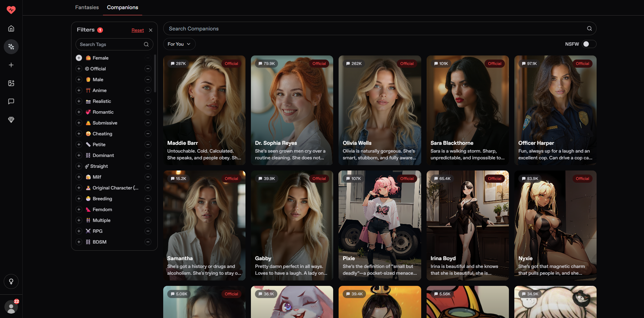Open the Gabby companion card
Screen dimensions: 644x318
point(292,225)
